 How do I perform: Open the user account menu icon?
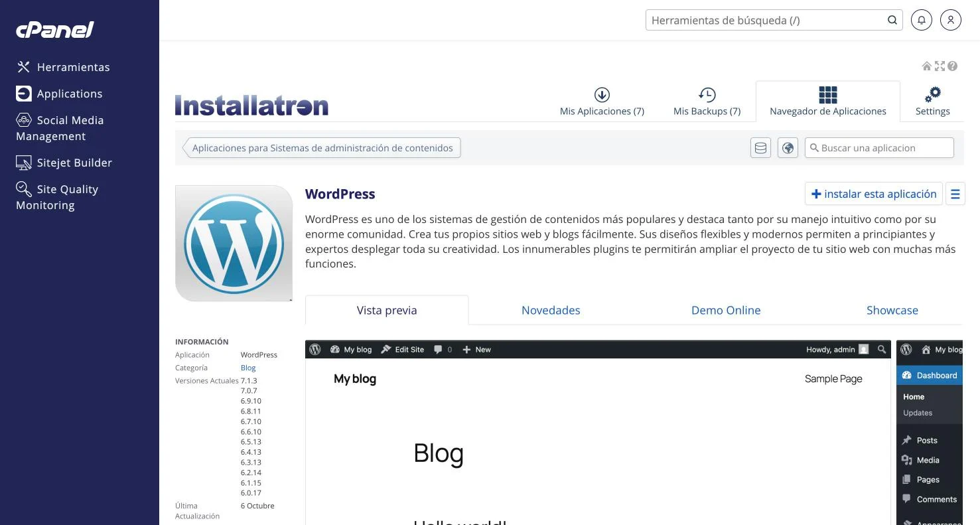[x=950, y=20]
